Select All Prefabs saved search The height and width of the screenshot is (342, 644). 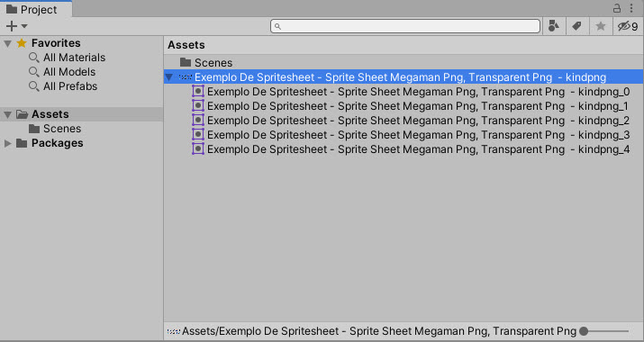(x=70, y=86)
